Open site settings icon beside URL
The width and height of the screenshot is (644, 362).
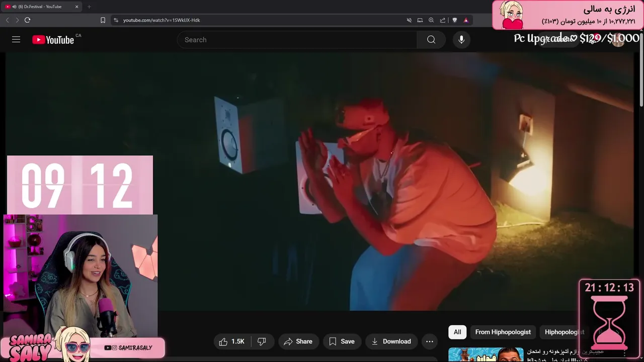coord(116,20)
